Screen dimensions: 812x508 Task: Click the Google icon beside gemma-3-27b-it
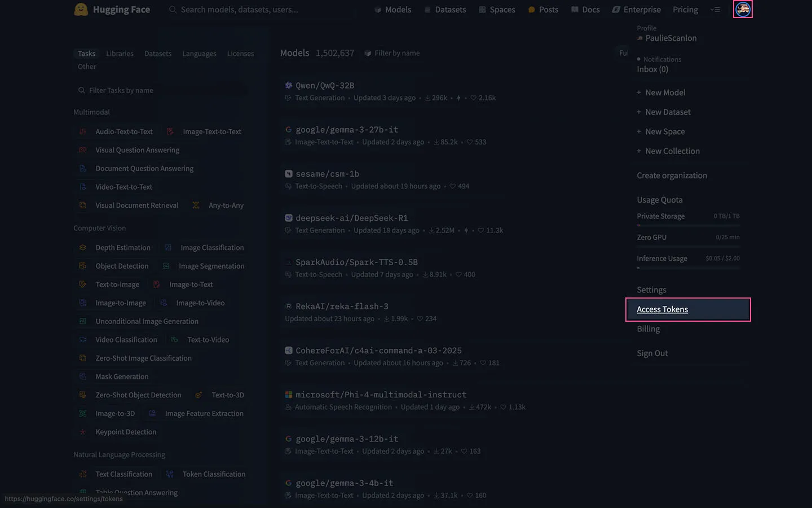pyautogui.click(x=289, y=129)
